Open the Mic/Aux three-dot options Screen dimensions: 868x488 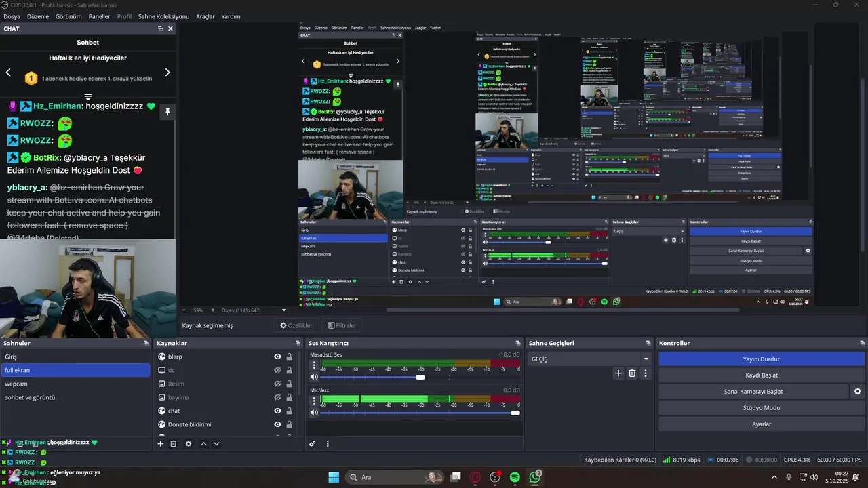313,401
